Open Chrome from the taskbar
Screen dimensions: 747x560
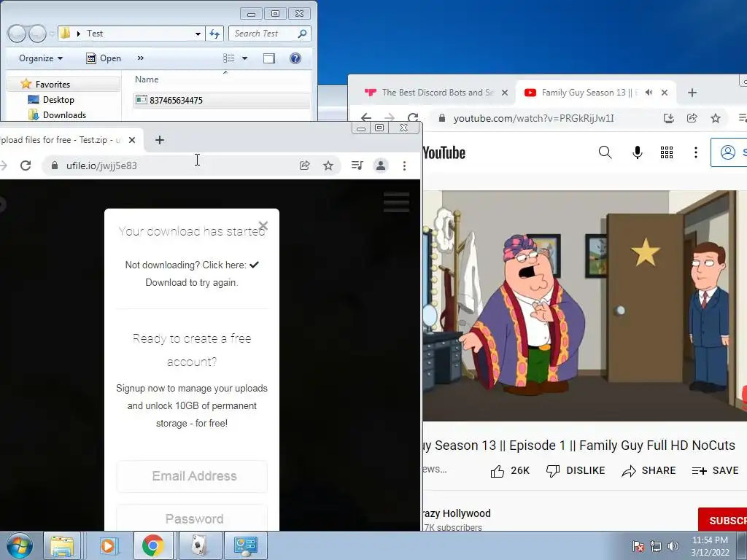[x=153, y=545]
